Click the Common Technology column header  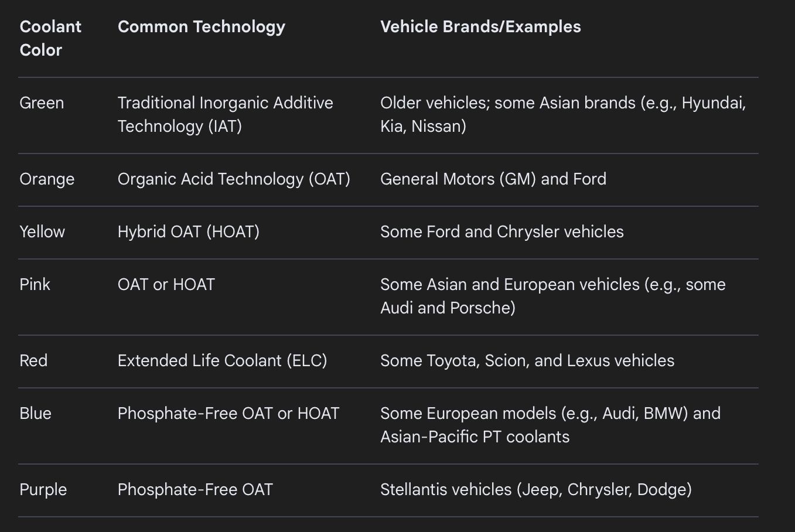coord(201,26)
